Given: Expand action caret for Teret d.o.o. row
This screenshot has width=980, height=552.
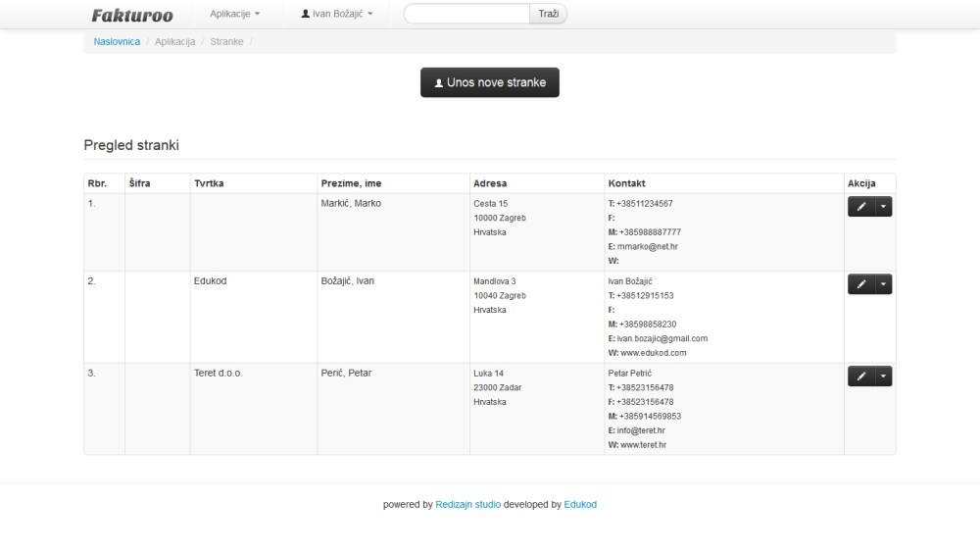Looking at the screenshot, I should [883, 376].
